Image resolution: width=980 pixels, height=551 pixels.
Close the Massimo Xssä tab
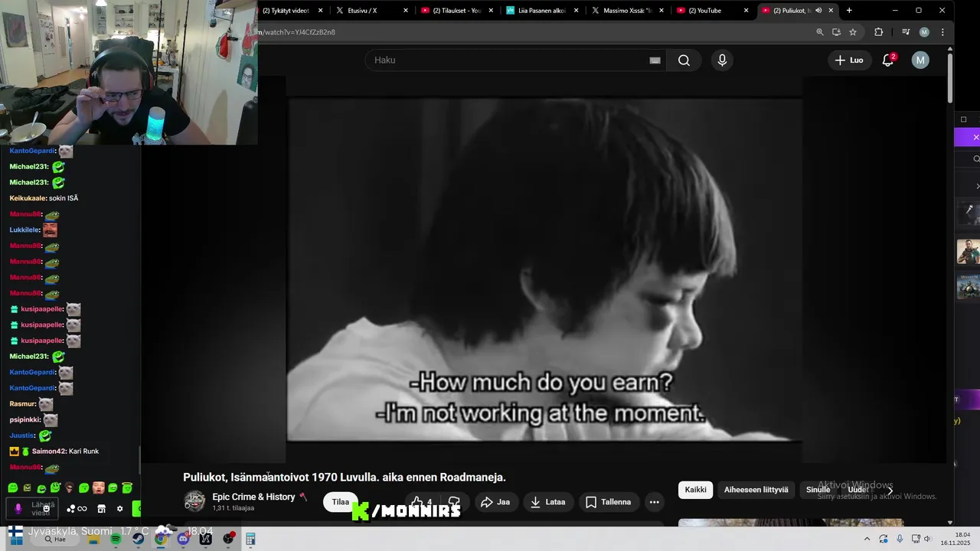tap(661, 11)
